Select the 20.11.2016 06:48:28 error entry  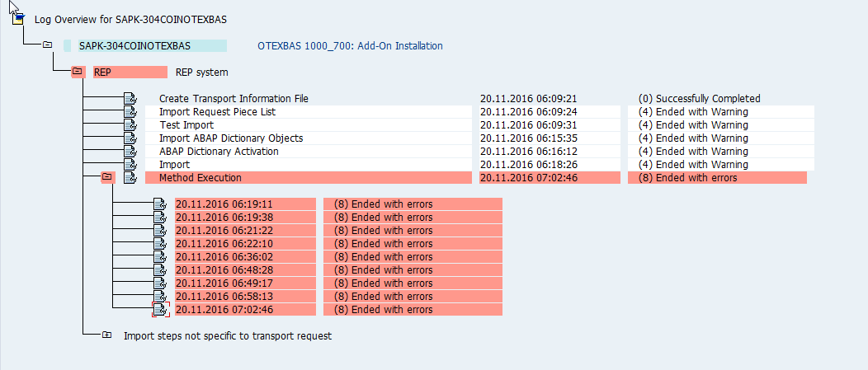coord(338,270)
